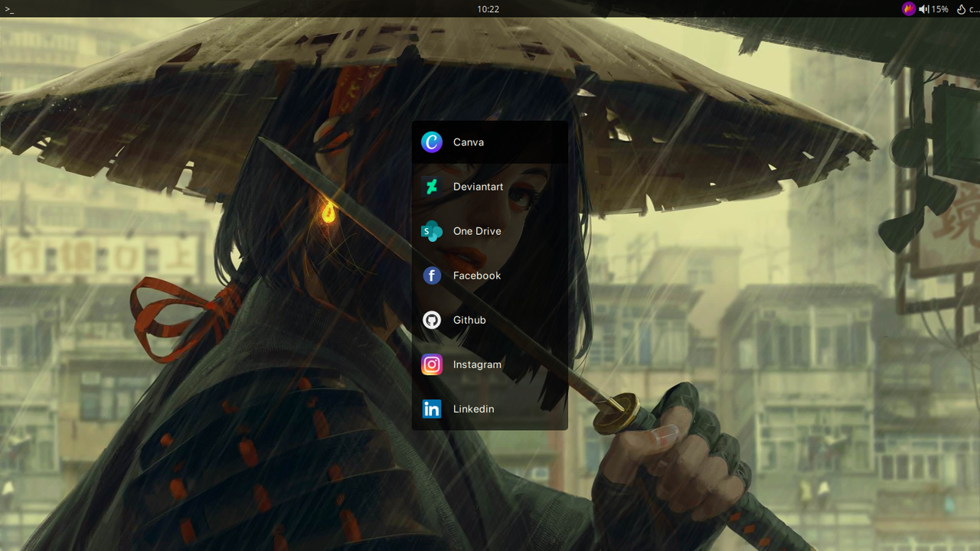Click the Facebook logo icon
The height and width of the screenshot is (551, 980).
click(432, 275)
